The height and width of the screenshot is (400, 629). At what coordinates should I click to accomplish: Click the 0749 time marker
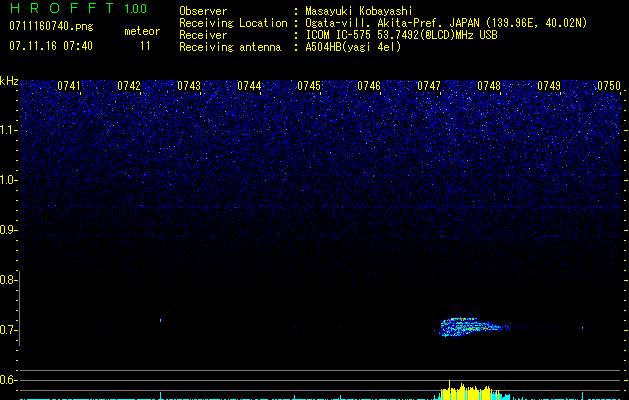[x=548, y=86]
